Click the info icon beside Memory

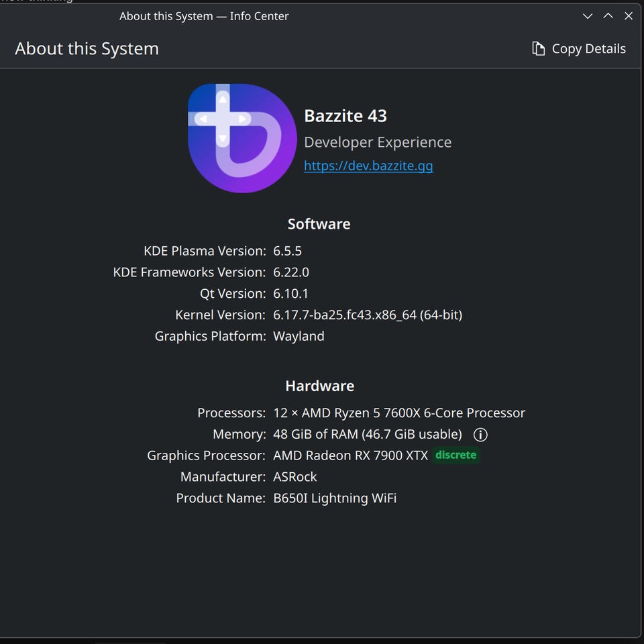[x=480, y=435]
